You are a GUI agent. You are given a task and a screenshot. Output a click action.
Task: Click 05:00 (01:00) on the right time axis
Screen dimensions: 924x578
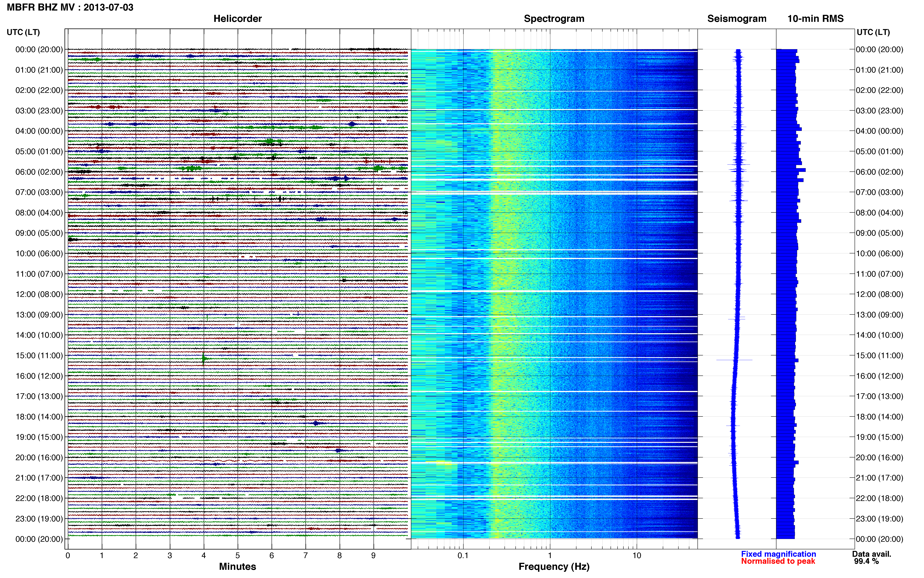click(880, 151)
